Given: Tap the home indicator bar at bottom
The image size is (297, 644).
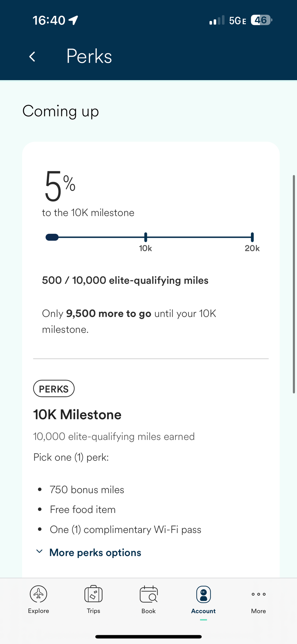Looking at the screenshot, I should (x=148, y=637).
